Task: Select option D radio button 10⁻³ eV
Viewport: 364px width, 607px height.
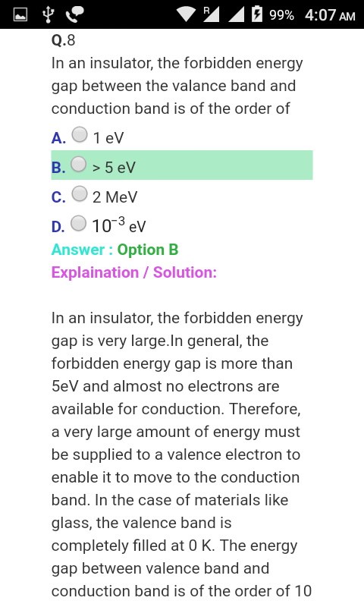Action: [x=79, y=223]
